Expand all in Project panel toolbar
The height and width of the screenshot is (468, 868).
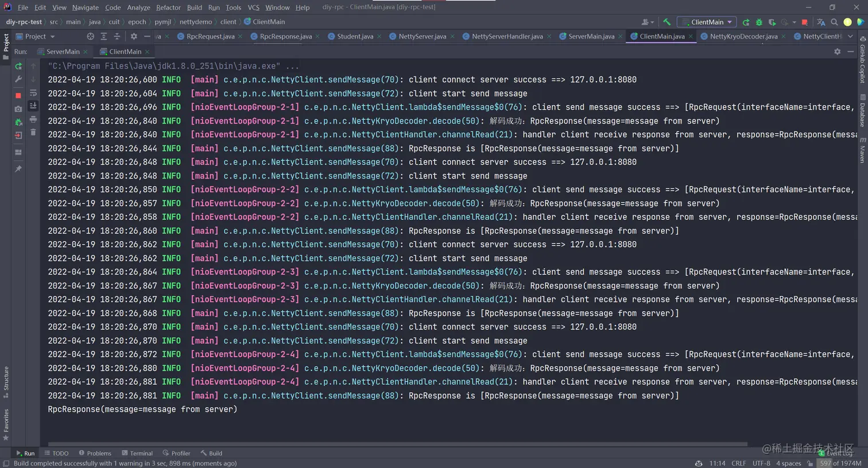click(x=104, y=36)
